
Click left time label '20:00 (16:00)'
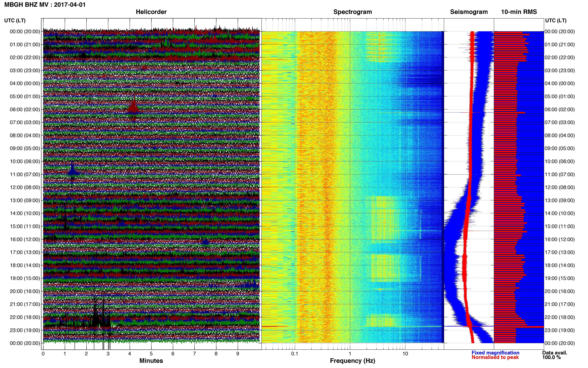(25, 291)
